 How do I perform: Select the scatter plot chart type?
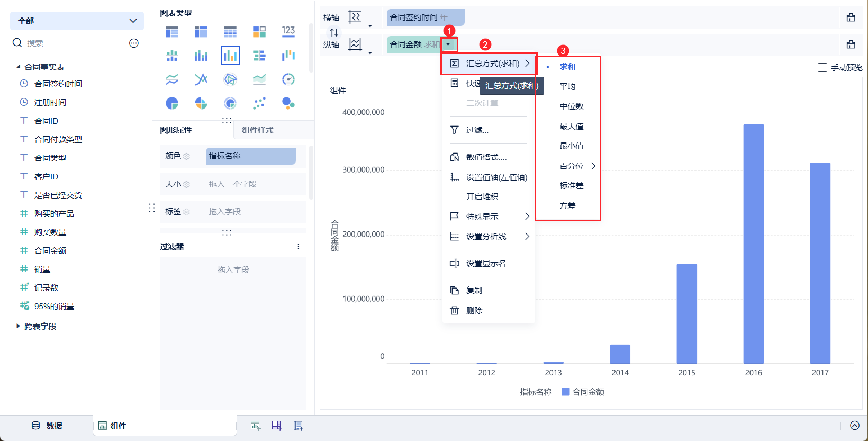click(259, 103)
